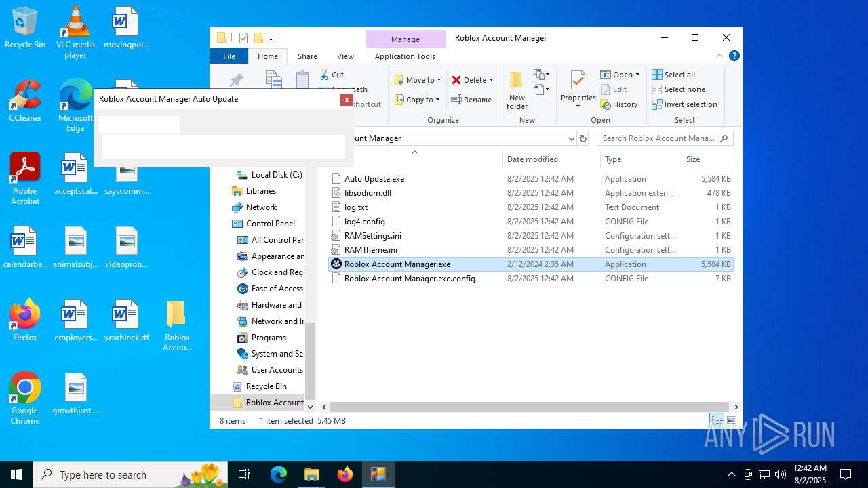This screenshot has height=488, width=868.
Task: Launch Firefox from the desktop
Action: coord(25,321)
